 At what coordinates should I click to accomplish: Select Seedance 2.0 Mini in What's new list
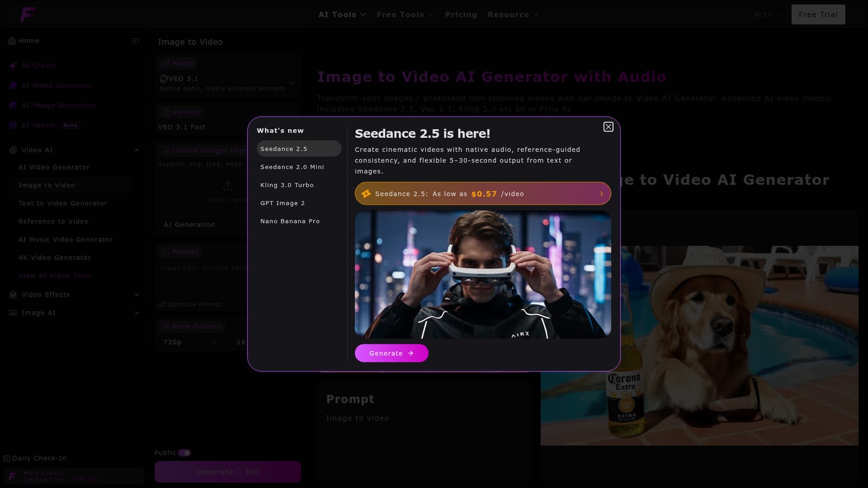(x=299, y=167)
